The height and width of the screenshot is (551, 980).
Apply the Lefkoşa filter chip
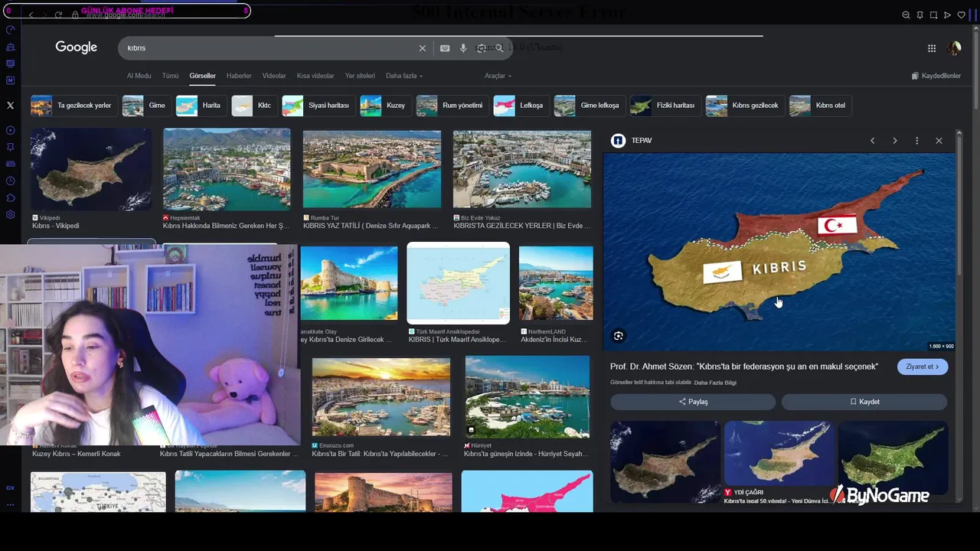click(520, 106)
